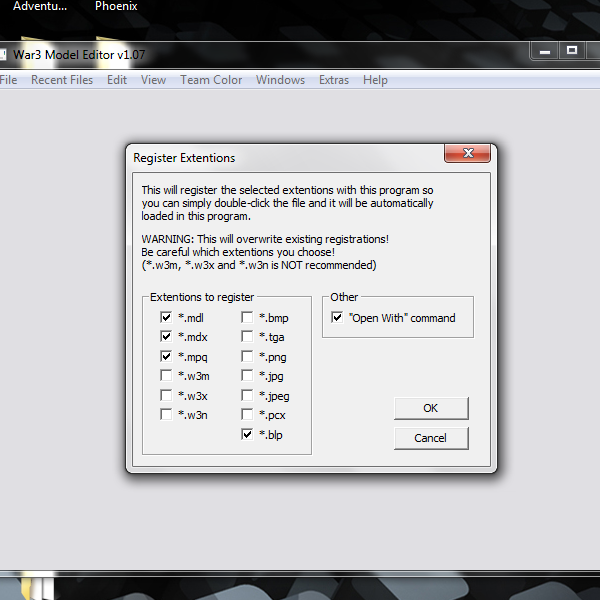
Task: Enable the *.w3m extension checkbox
Action: pyautogui.click(x=166, y=375)
